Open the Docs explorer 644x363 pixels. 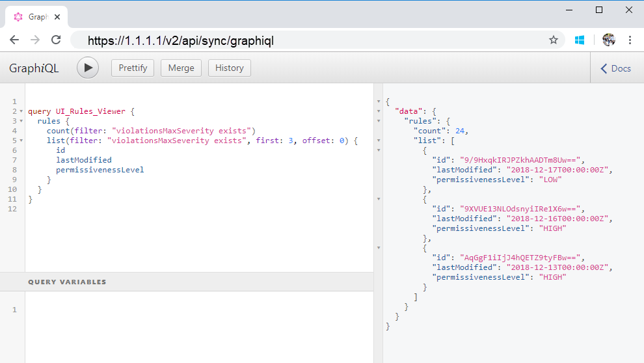coord(615,68)
